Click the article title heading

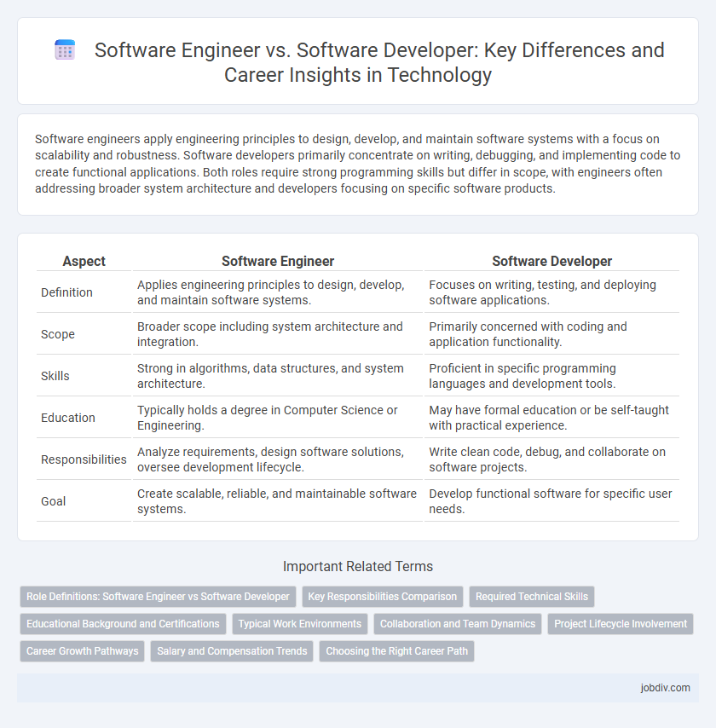(x=379, y=63)
